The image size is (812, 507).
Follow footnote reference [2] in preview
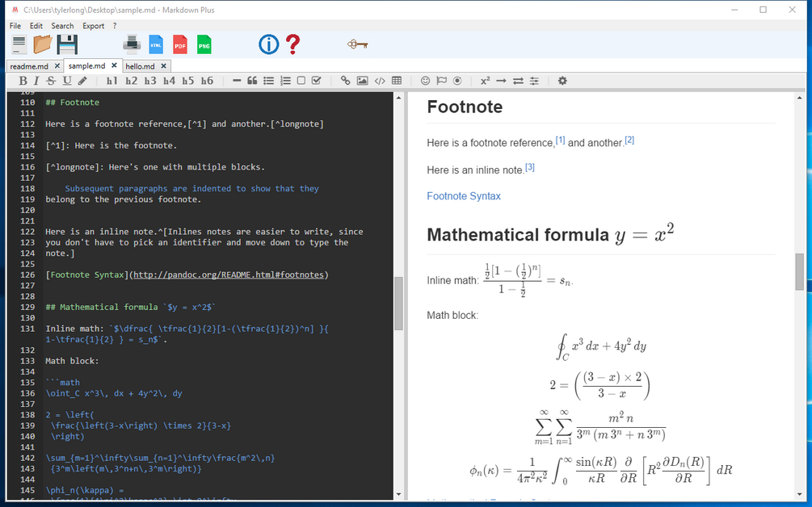[629, 140]
